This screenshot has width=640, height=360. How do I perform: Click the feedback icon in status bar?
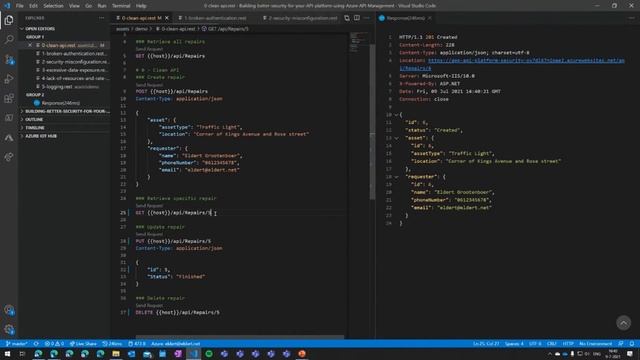pos(621,344)
